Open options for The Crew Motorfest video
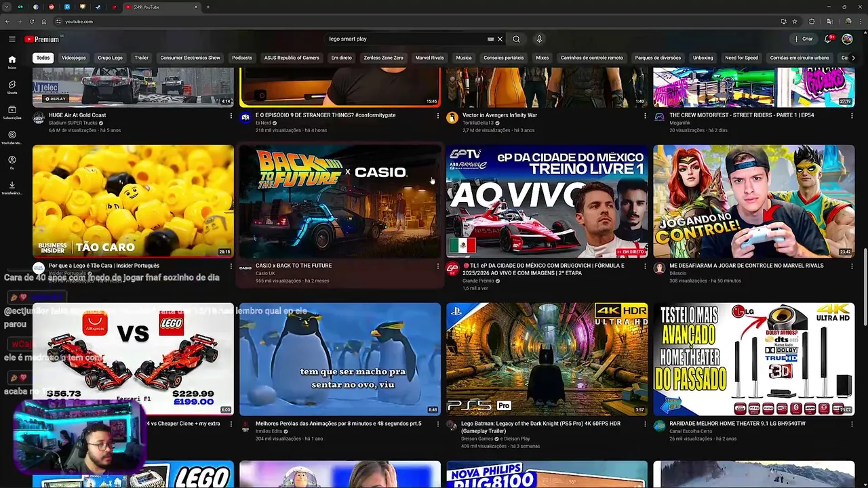Screen dimensions: 868x488 (x=852, y=115)
